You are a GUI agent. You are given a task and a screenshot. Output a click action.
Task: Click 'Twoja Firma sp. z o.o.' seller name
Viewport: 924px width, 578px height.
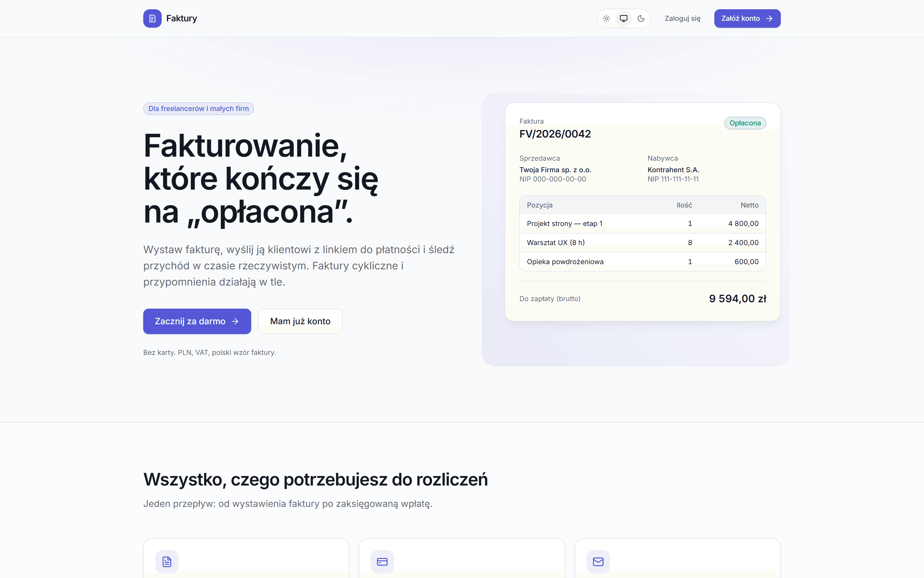point(555,170)
